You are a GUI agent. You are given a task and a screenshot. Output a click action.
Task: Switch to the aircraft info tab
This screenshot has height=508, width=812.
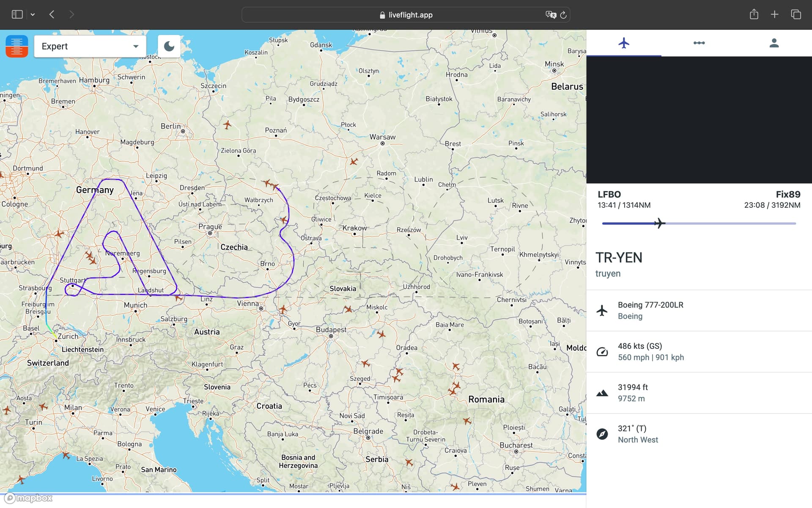click(x=624, y=43)
